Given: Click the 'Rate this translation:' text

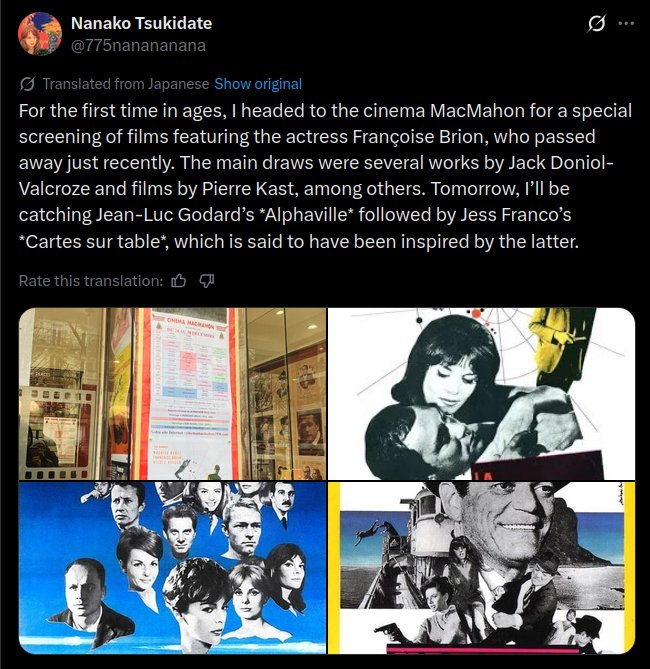Looking at the screenshot, I should (91, 281).
